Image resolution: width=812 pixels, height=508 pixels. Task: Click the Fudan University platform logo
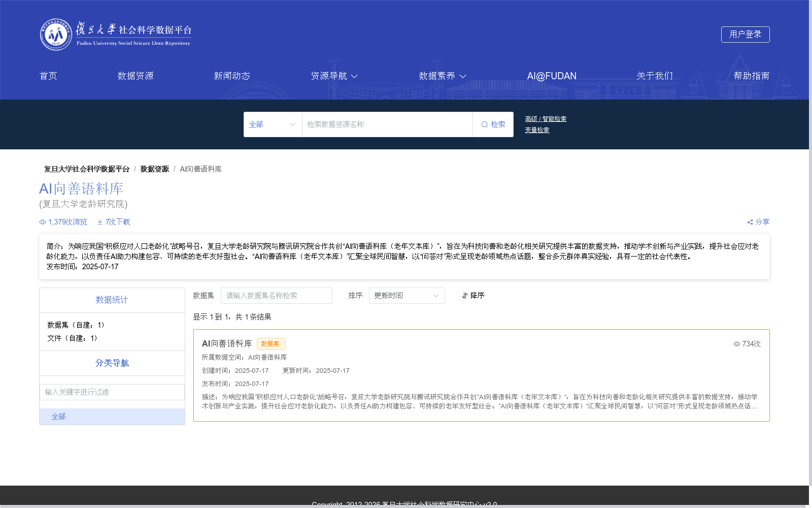(x=116, y=35)
